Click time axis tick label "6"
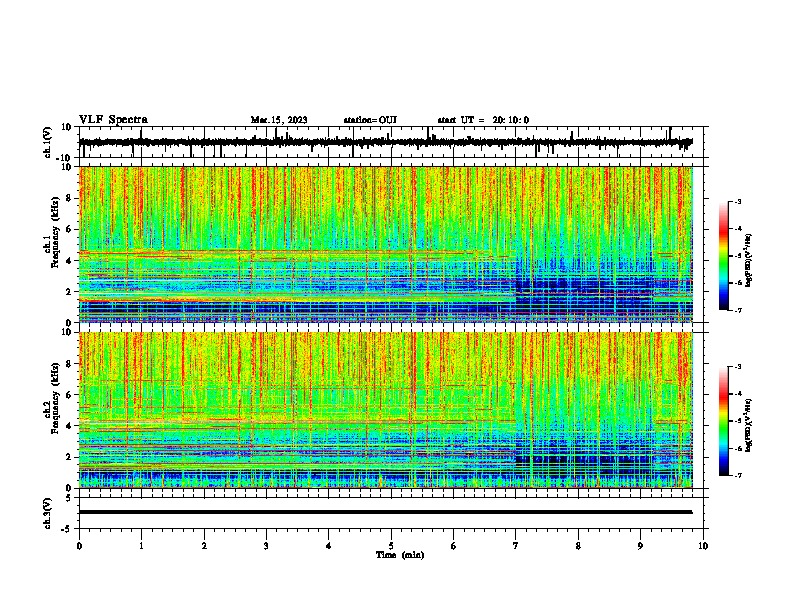This screenshot has height=612, width=792. [x=454, y=546]
